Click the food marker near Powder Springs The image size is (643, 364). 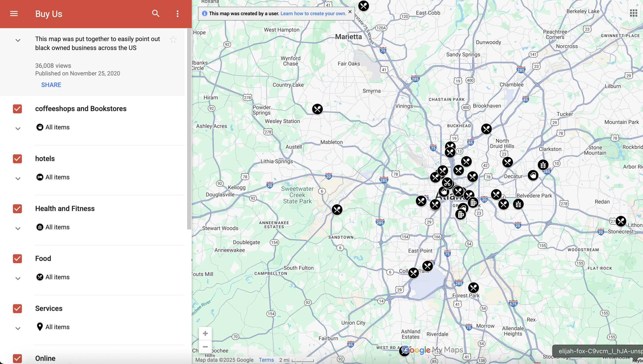[317, 109]
